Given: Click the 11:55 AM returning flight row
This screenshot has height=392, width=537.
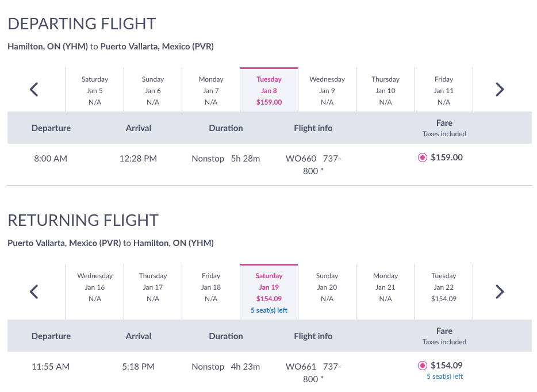Looking at the screenshot, I should pyautogui.click(x=270, y=372).
